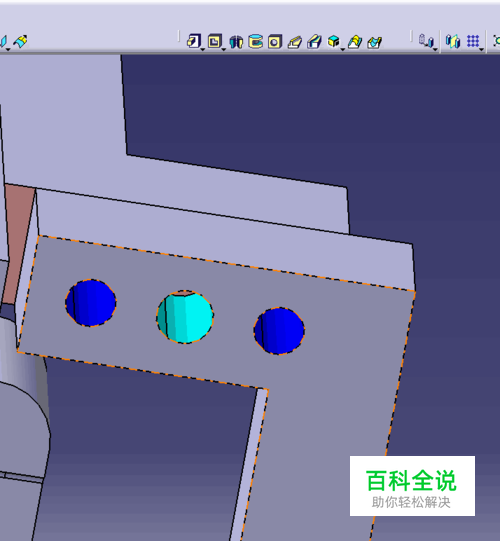Select the Pocket tool icon
Viewport: 500px width, 541px height.
[214, 41]
